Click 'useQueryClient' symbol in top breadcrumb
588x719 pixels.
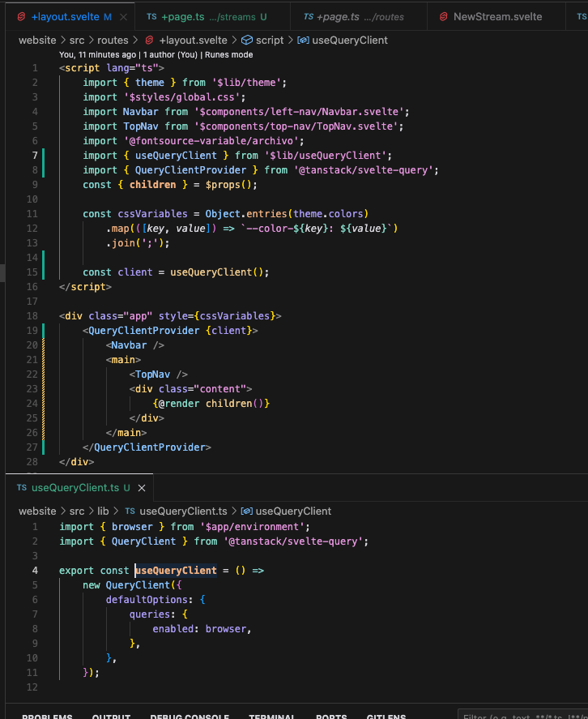pos(350,41)
